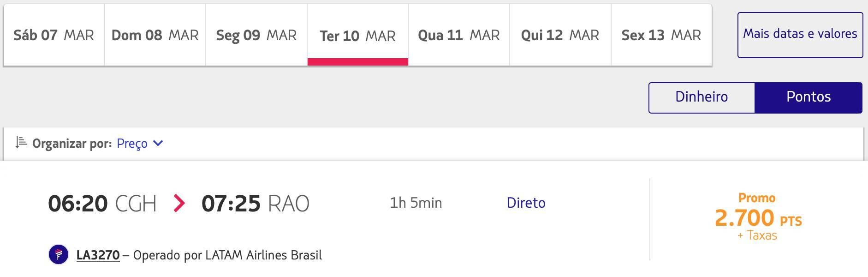
Task: Click the Direto flight type link
Action: click(526, 203)
